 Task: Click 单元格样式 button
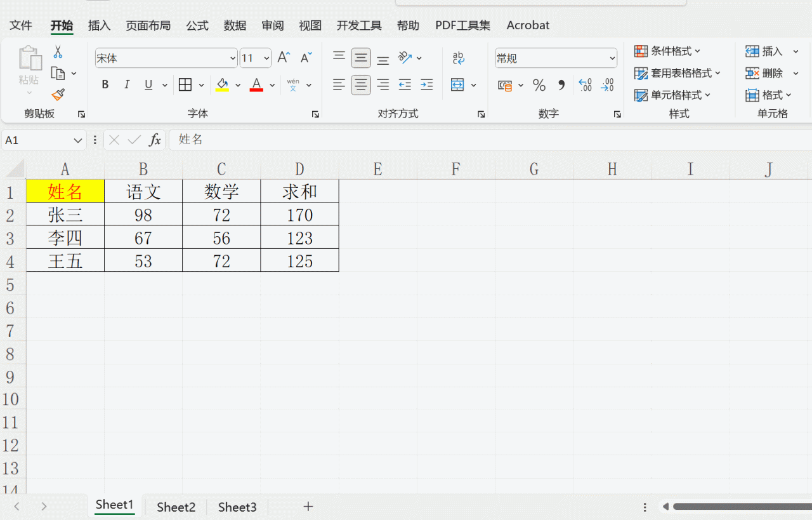point(672,95)
